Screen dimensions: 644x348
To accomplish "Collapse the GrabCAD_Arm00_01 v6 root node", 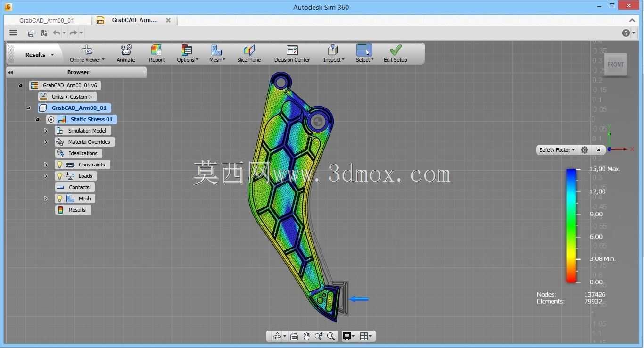I will 20,85.
